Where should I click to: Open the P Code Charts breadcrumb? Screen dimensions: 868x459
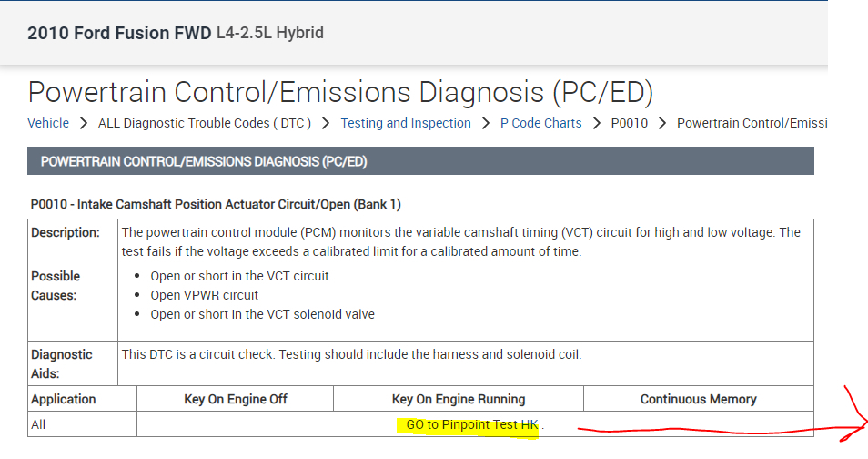(x=541, y=123)
